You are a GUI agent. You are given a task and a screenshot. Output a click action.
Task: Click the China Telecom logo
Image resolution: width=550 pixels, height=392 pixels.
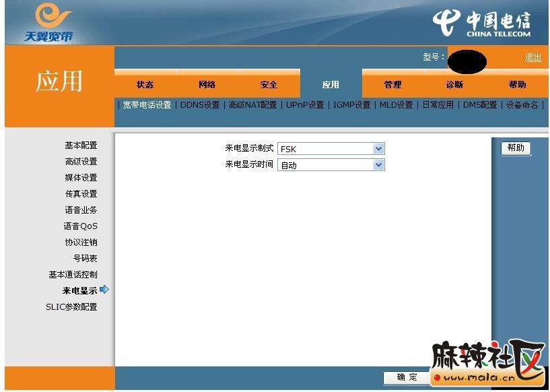[482, 23]
